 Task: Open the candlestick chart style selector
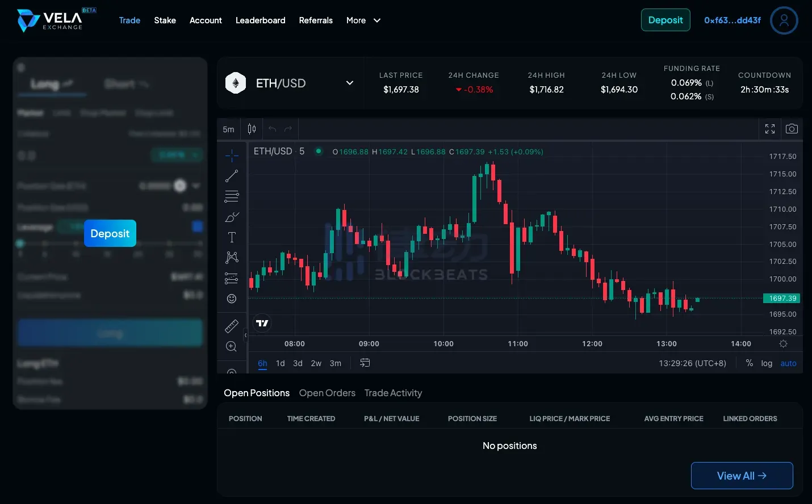tap(252, 129)
